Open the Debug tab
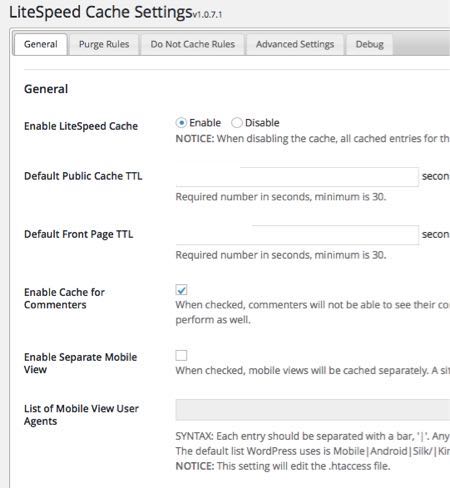The width and height of the screenshot is (450, 488). pyautogui.click(x=369, y=44)
